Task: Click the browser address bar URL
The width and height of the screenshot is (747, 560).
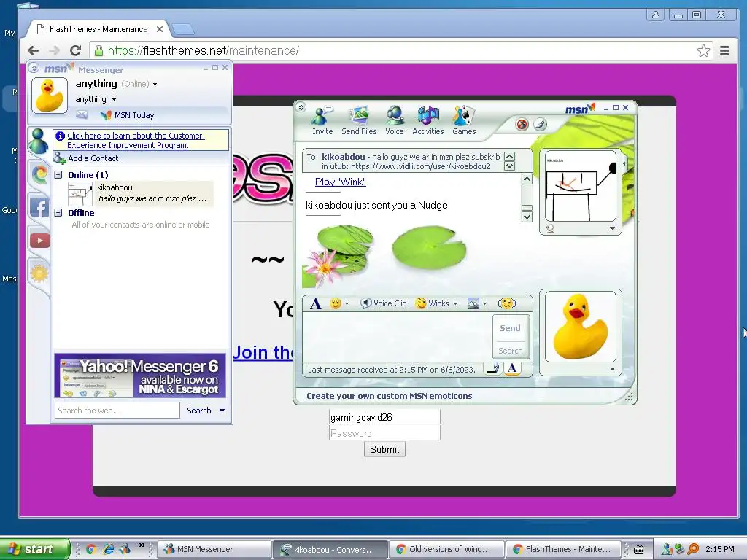Action: point(204,50)
